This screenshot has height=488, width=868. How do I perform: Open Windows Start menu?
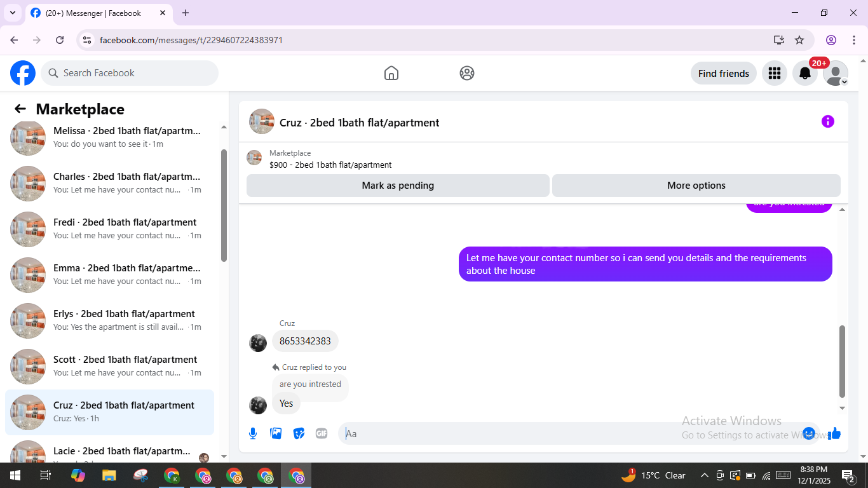(x=15, y=475)
